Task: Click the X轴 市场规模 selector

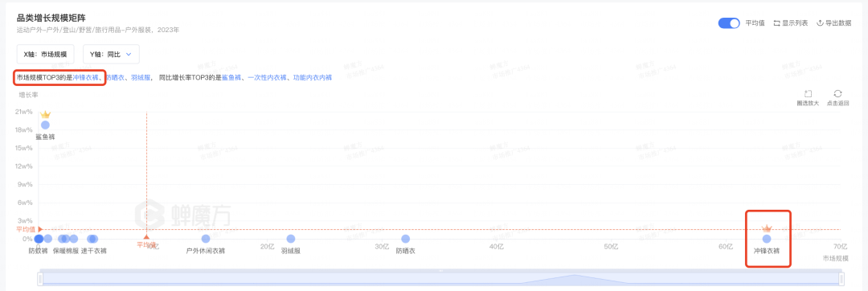Action: click(45, 54)
